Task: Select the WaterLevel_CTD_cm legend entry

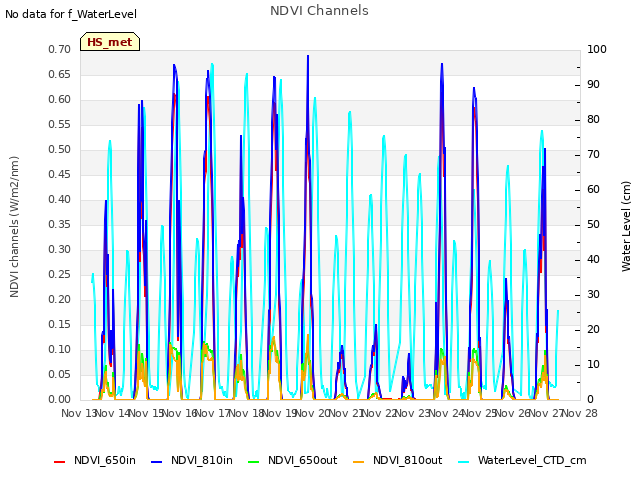Action: (522, 460)
